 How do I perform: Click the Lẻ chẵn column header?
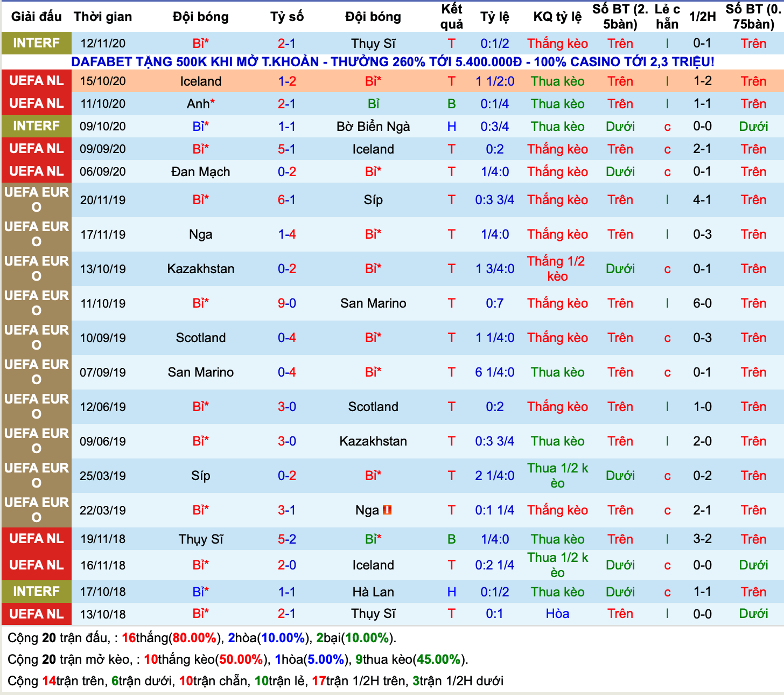tap(667, 17)
